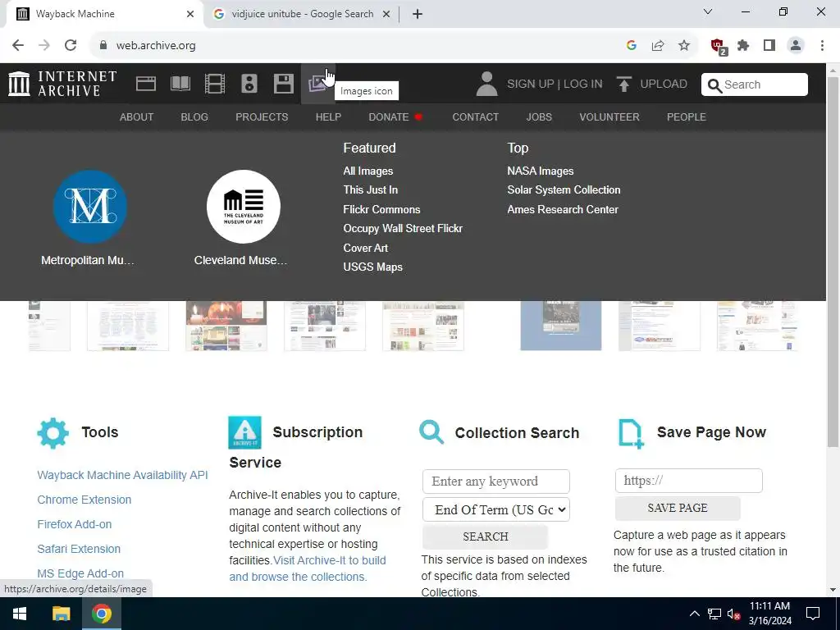
Task: Open the Texts book icon
Action: point(180,84)
